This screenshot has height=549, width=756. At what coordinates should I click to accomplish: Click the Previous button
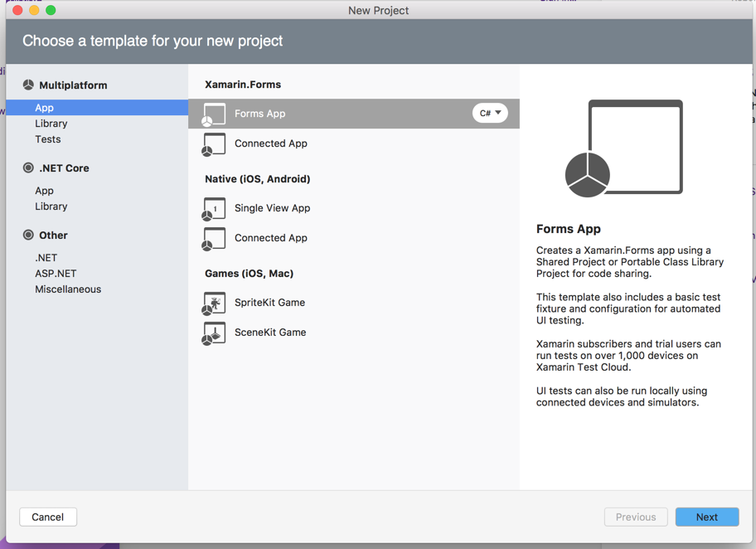point(636,517)
